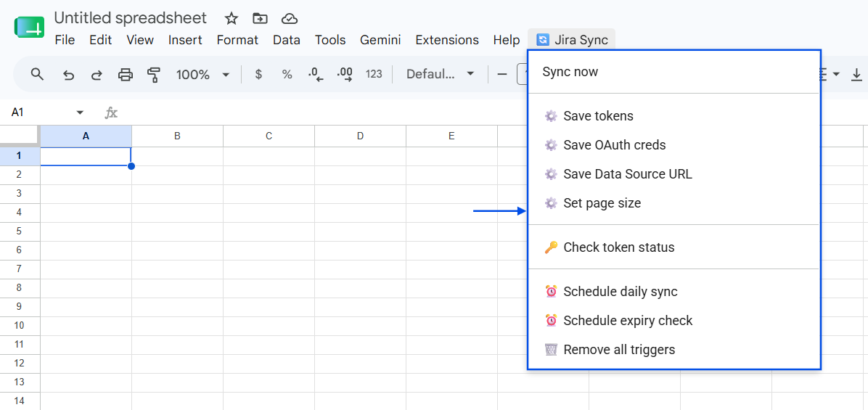Open more number formats (123)
The image size is (868, 410).
point(374,74)
